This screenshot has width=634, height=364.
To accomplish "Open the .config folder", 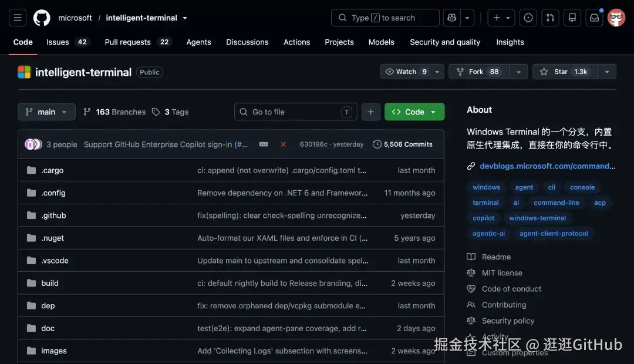I will click(53, 193).
